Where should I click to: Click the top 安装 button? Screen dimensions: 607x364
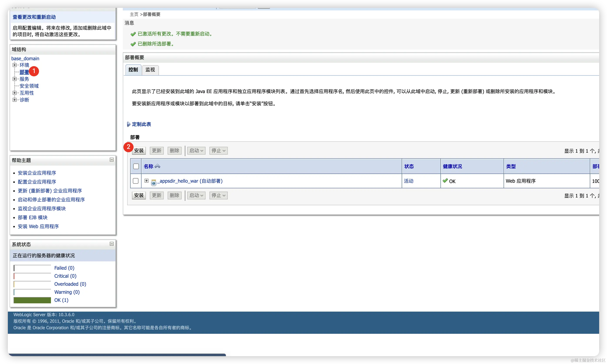point(139,151)
